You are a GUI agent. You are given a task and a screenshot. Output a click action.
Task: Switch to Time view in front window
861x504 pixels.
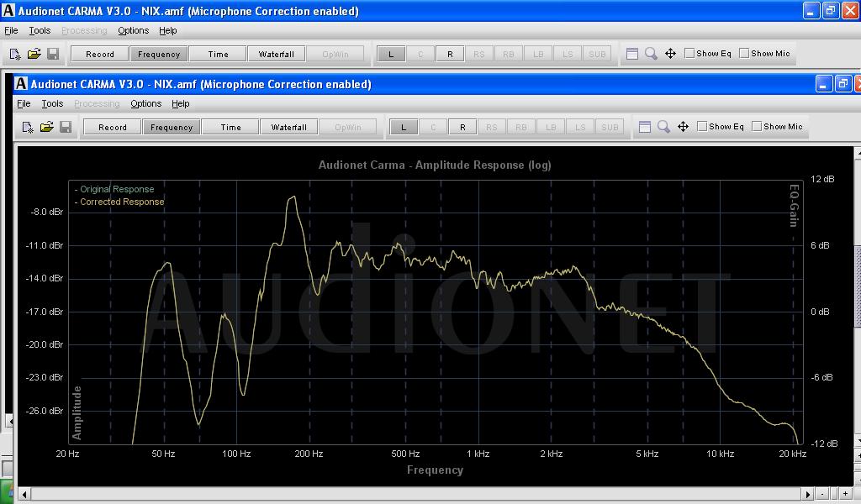point(230,127)
